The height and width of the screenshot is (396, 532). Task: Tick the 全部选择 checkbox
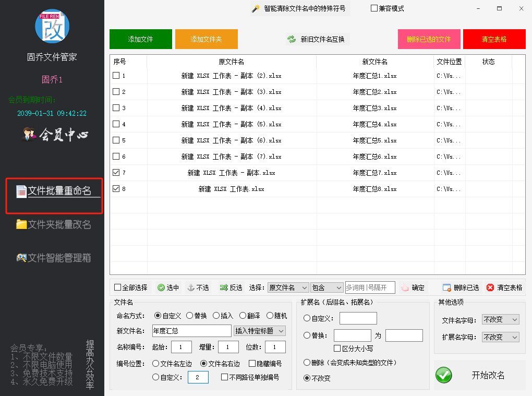tap(118, 287)
